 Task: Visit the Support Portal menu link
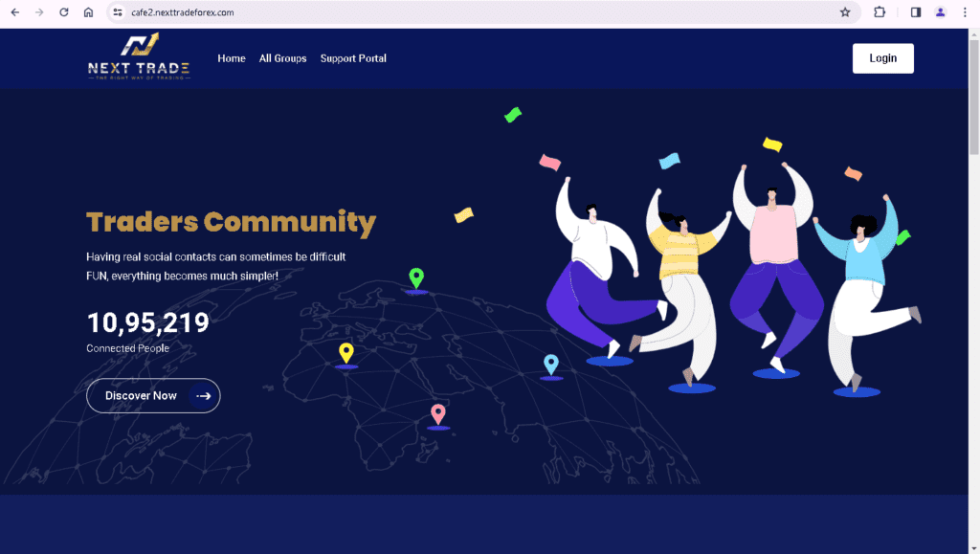pos(353,58)
